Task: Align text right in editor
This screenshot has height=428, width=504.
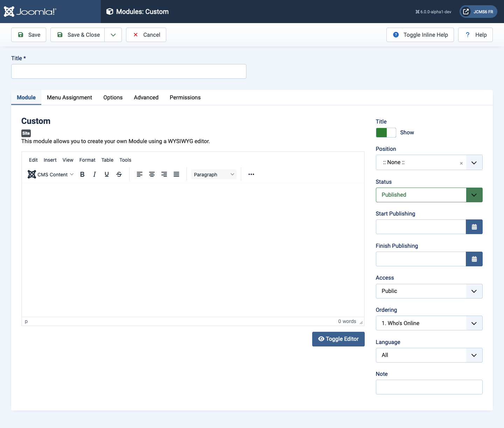Action: [x=164, y=174]
